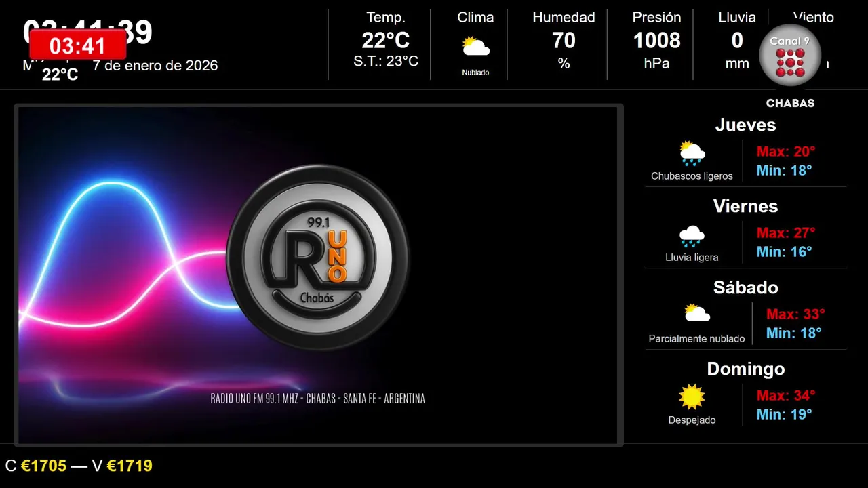This screenshot has width=868, height=488.
Task: Click the €1719 sell rate in ticker
Action: point(130,466)
